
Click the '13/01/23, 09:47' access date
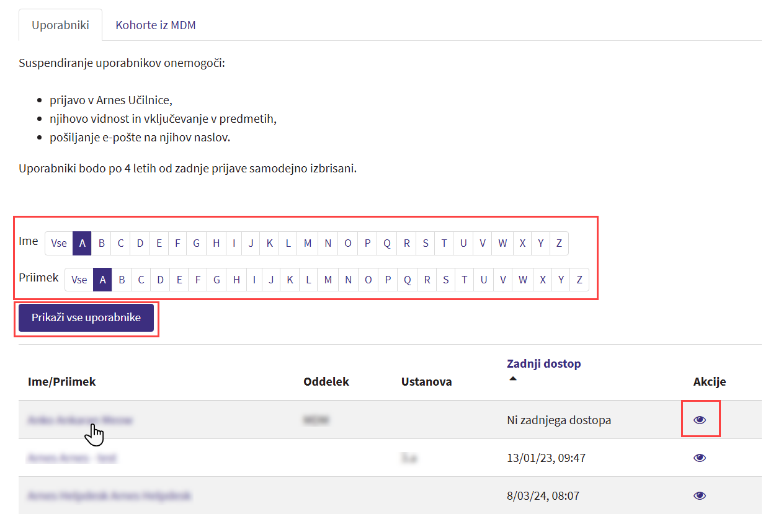tap(546, 458)
